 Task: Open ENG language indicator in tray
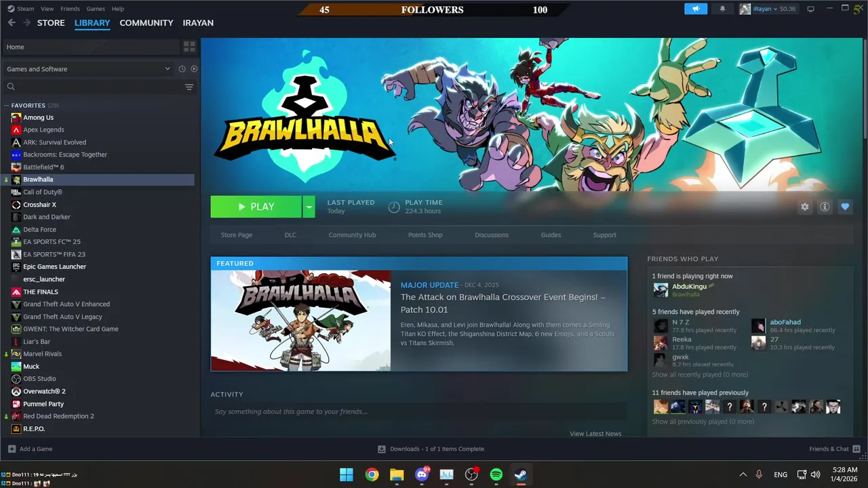(781, 474)
